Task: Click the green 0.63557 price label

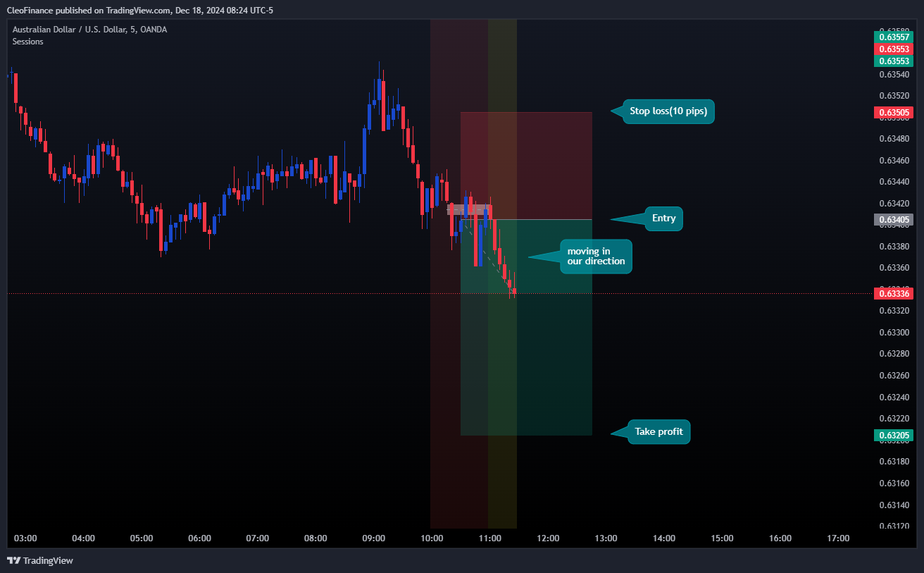Action: (894, 37)
